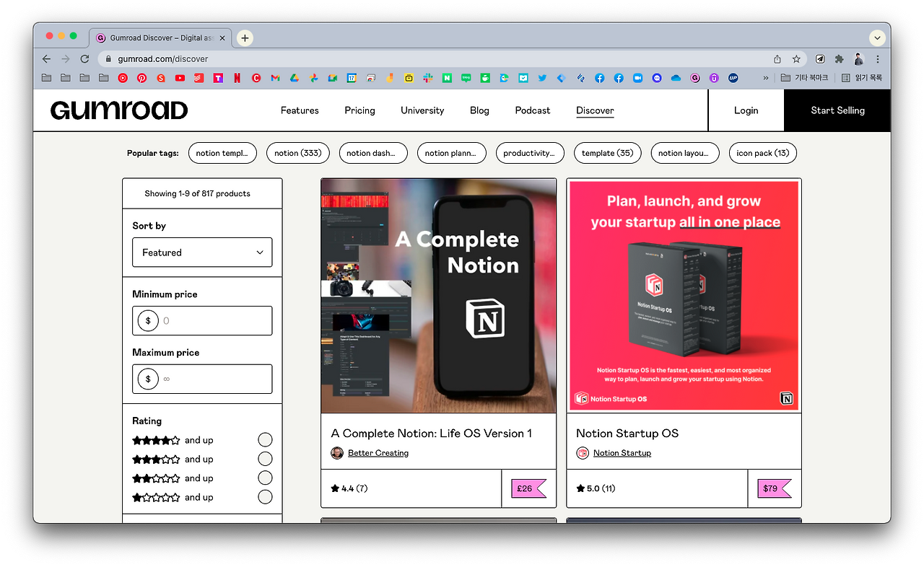
Task: Show hidden bookmarks with the chevron
Action: pyautogui.click(x=765, y=78)
